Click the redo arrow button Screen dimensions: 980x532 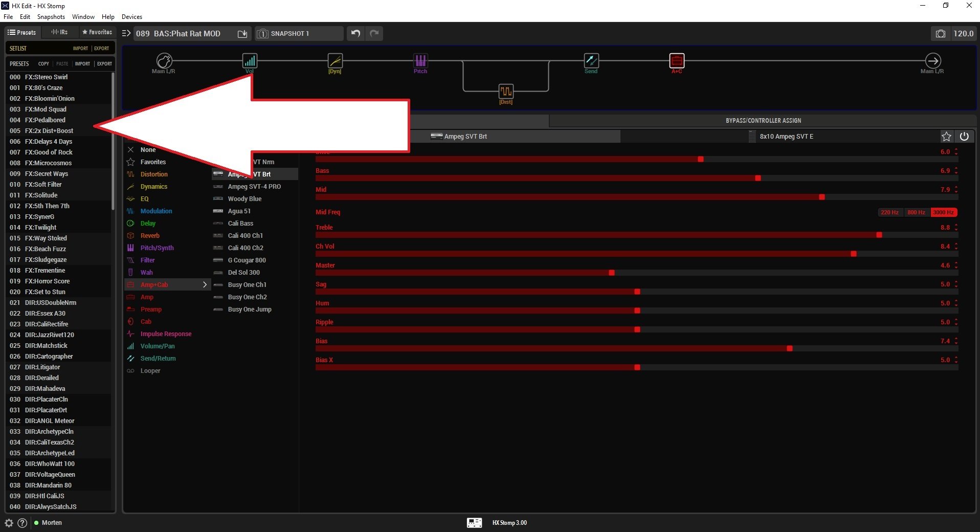click(x=374, y=34)
